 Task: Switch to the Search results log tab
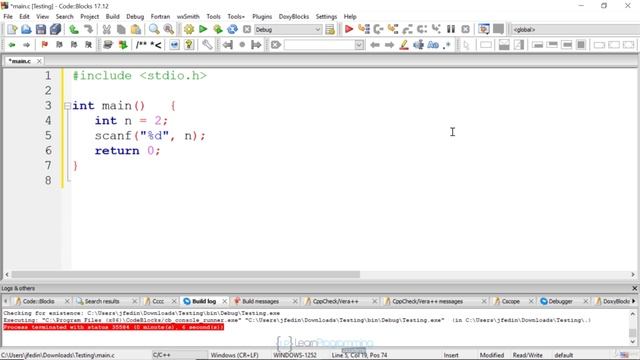tap(102, 301)
